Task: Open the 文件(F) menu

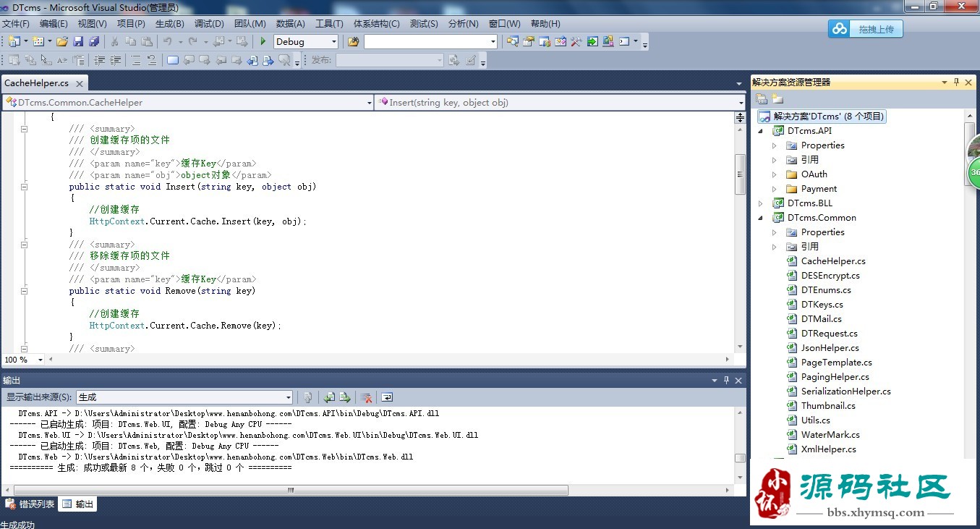Action: click(16, 24)
